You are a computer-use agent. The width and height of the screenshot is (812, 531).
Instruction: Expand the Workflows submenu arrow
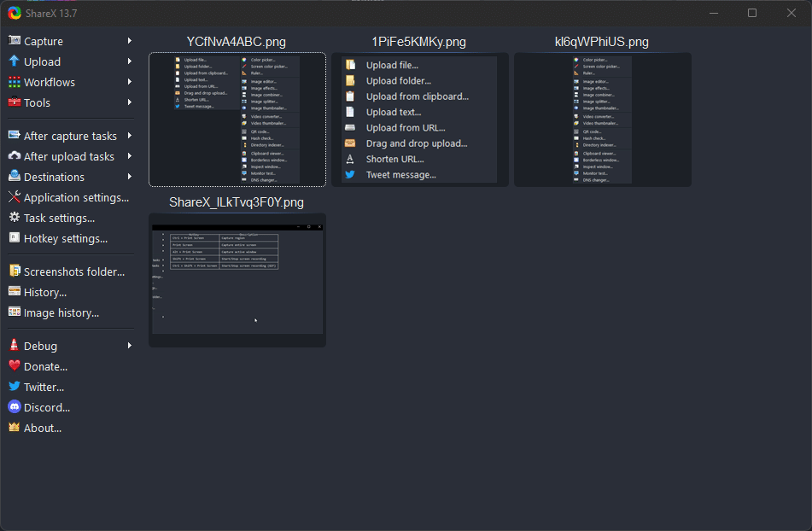pyautogui.click(x=130, y=82)
